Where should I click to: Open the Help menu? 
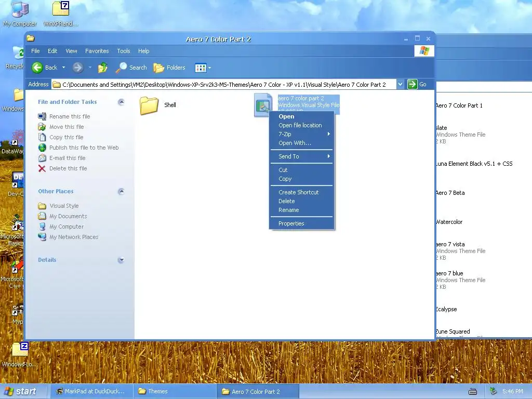click(x=143, y=51)
